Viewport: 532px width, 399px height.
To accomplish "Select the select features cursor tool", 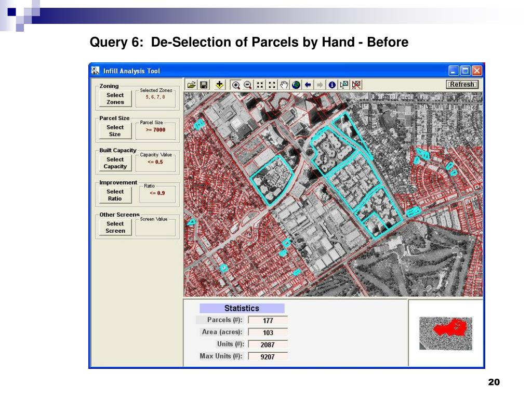I will coord(344,85).
